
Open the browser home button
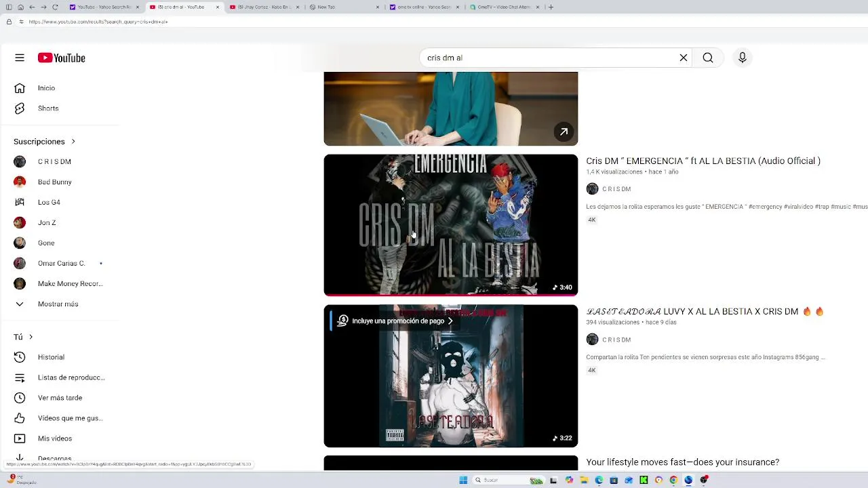point(20,7)
